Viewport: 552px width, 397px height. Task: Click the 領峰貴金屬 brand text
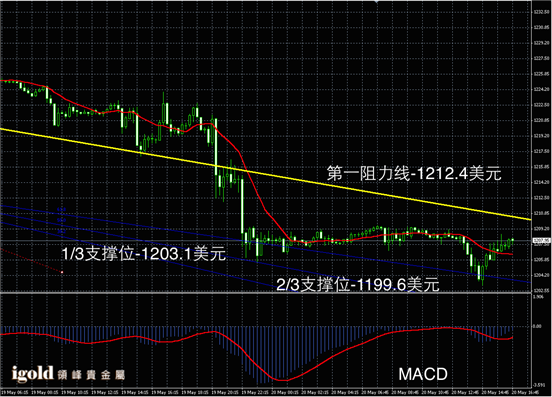pos(91,375)
